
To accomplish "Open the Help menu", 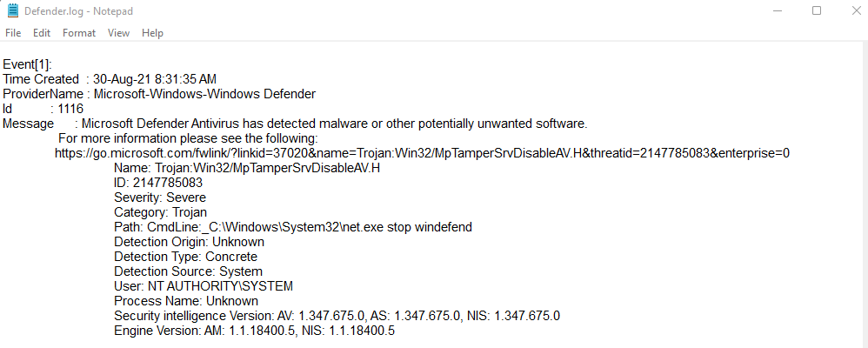I will click(152, 33).
